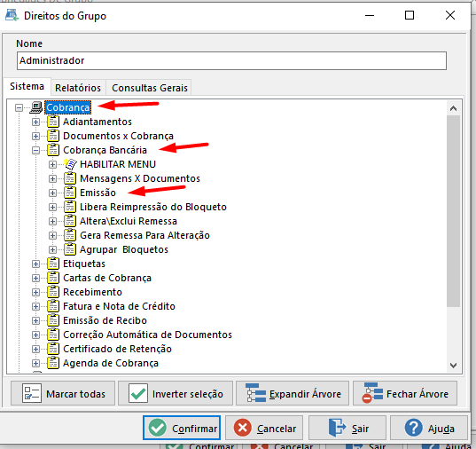Expand Correção Automática de Documentos node

tap(35, 335)
